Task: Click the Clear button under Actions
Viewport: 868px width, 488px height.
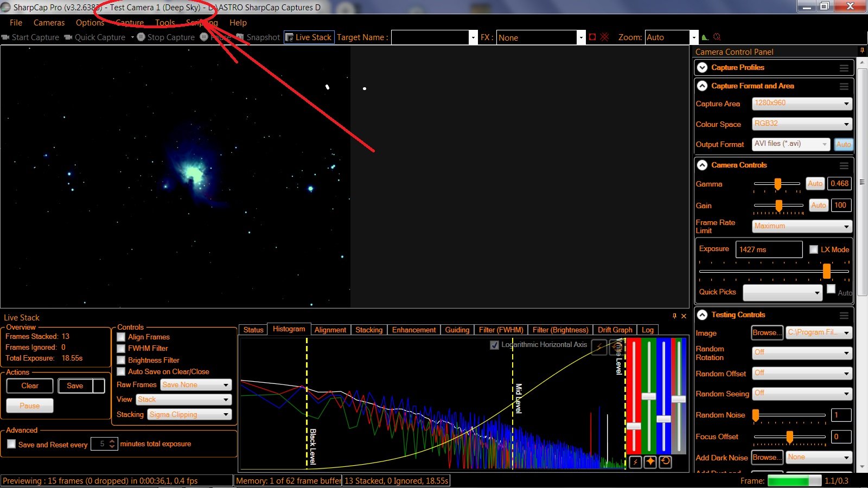Action: pyautogui.click(x=30, y=386)
